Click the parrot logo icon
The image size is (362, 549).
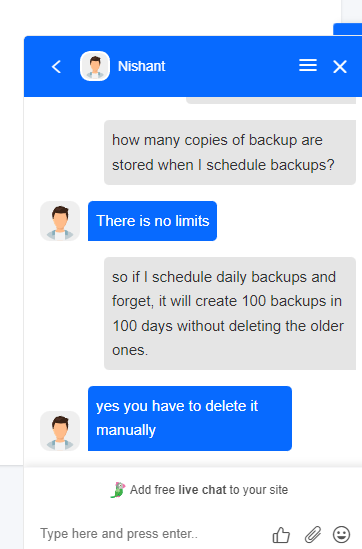pyautogui.click(x=118, y=490)
